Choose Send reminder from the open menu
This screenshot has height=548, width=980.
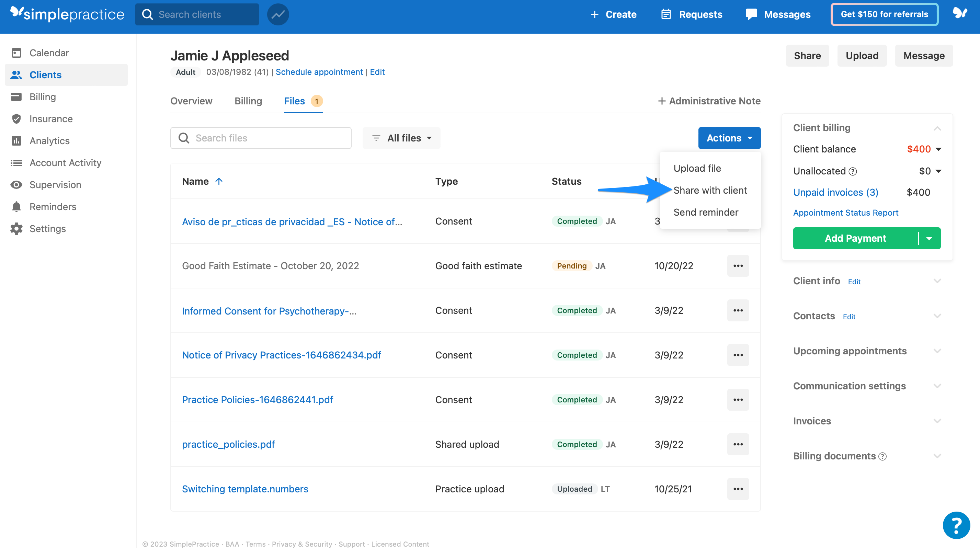706,212
